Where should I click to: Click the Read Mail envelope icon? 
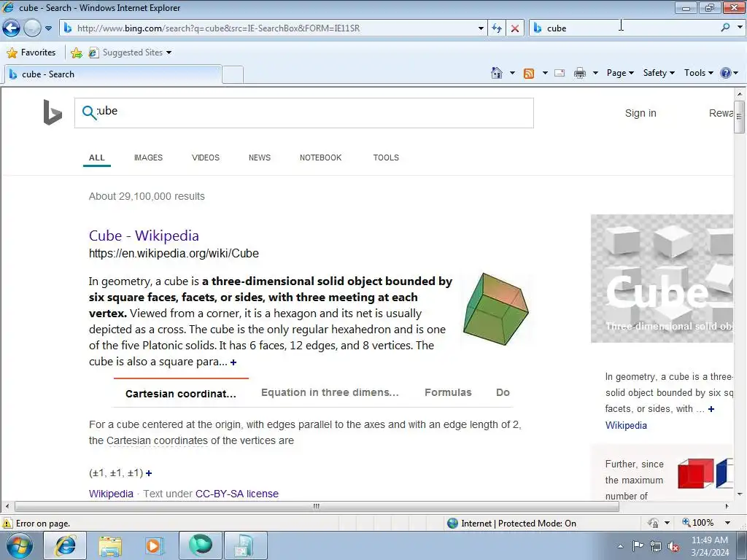click(x=560, y=73)
